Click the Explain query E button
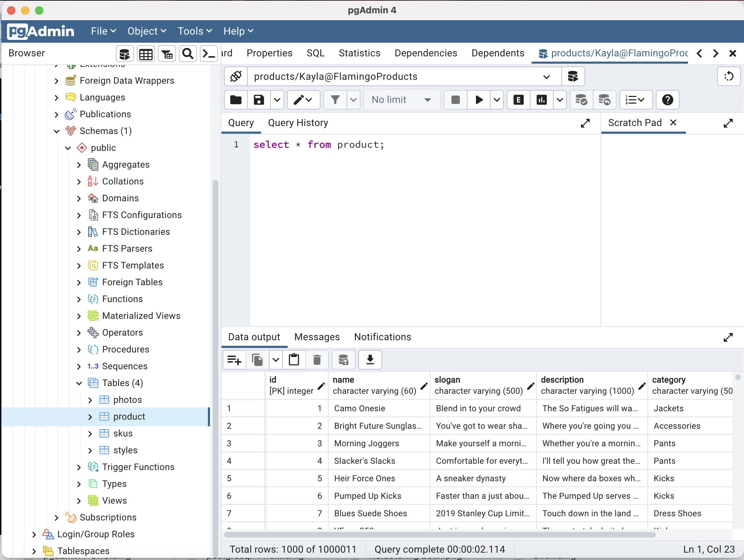 (x=518, y=100)
